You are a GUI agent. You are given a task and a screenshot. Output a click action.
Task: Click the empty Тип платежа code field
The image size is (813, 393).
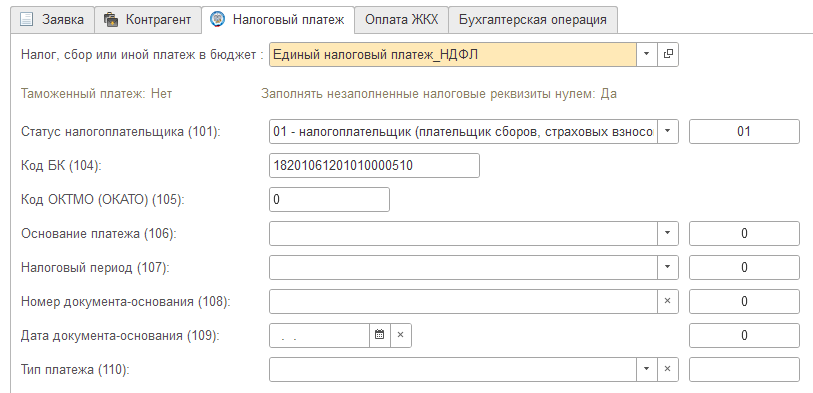point(744,369)
